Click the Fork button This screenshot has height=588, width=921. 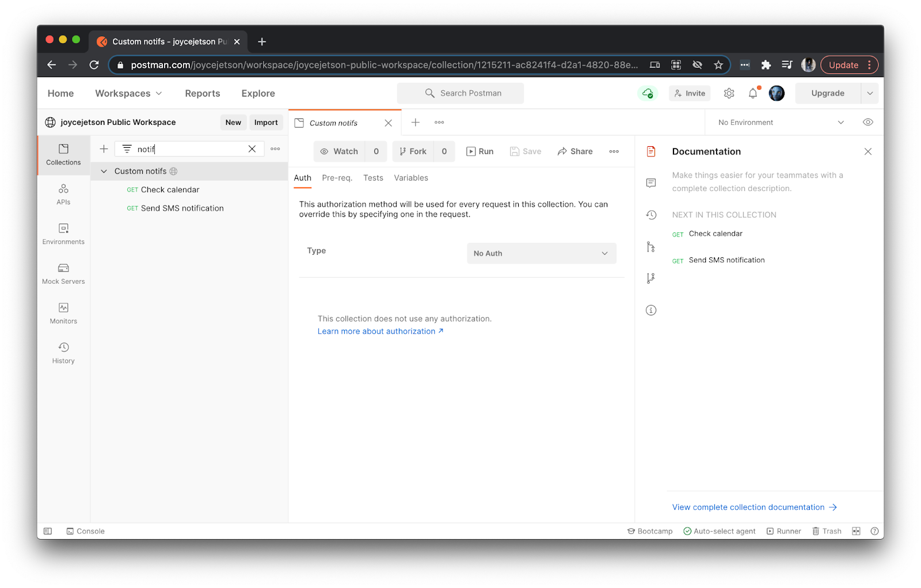click(x=413, y=151)
